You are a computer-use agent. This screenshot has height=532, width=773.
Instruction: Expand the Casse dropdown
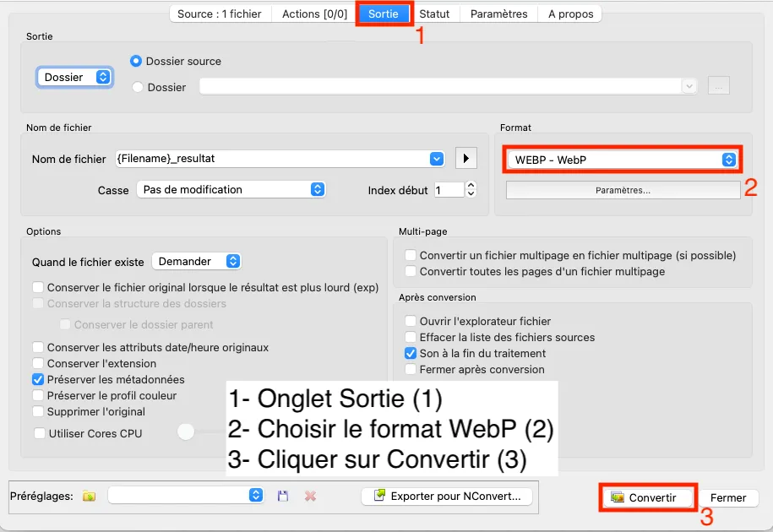(x=231, y=190)
